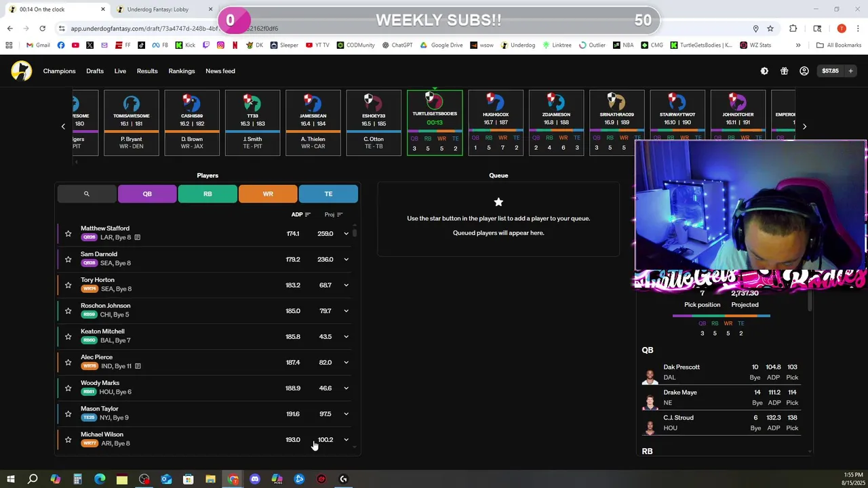
Task: Open Matthew Stafford news note icon
Action: click(137, 238)
